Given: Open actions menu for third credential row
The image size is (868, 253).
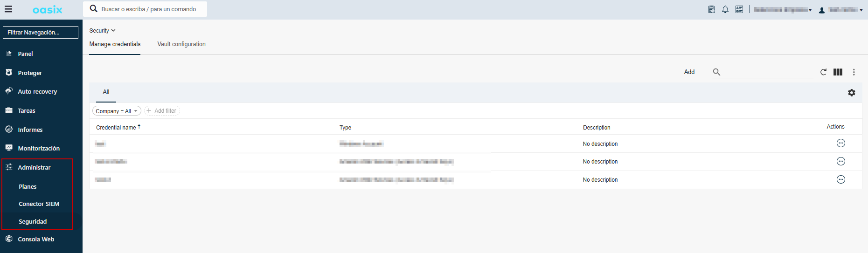Looking at the screenshot, I should coord(840,179).
